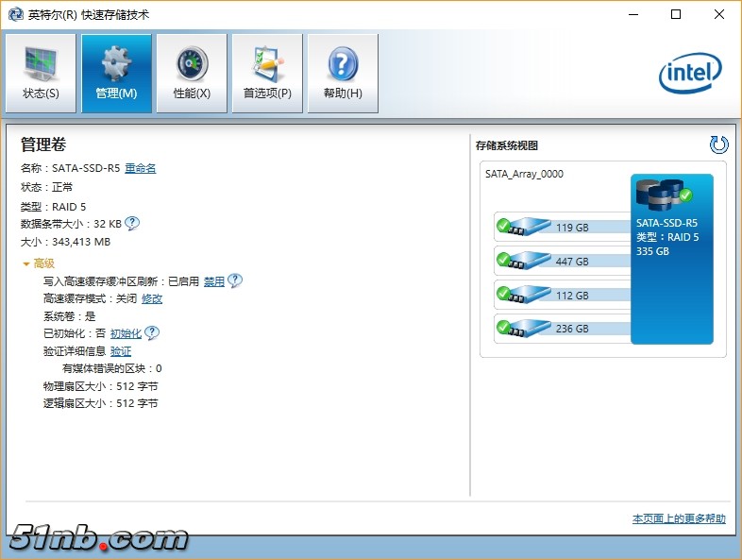This screenshot has width=742, height=560.
Task: Collapse the 高级 advanced section
Action: [39, 263]
